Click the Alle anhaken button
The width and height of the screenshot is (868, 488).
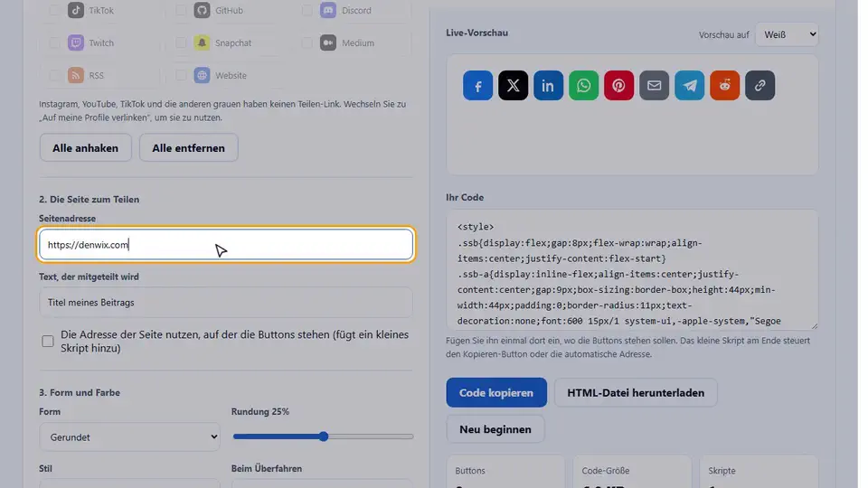[85, 147]
